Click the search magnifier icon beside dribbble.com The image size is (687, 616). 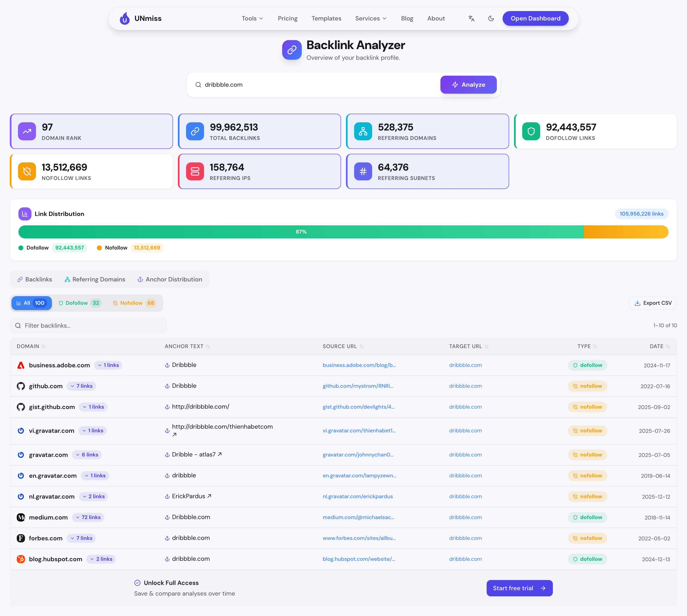click(x=198, y=85)
